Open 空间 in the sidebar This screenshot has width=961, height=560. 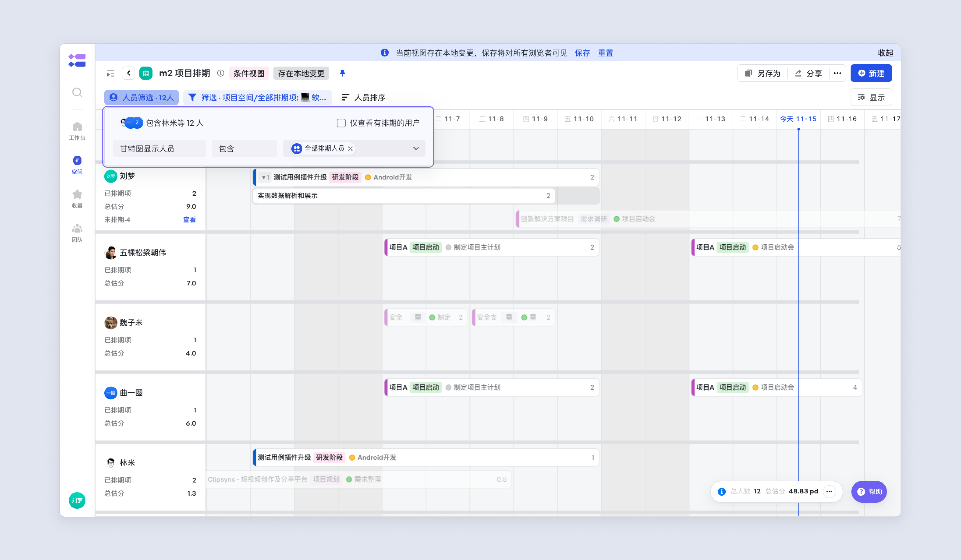tap(77, 165)
